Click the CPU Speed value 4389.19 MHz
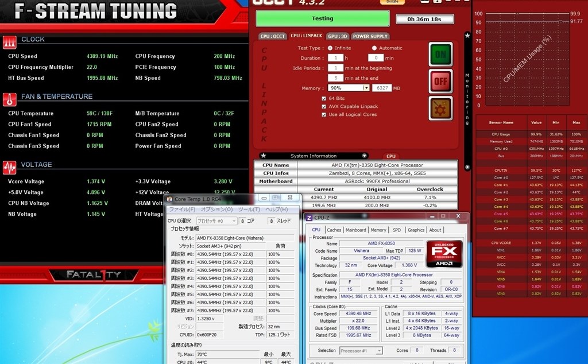The height and width of the screenshot is (364, 588). coord(102,56)
